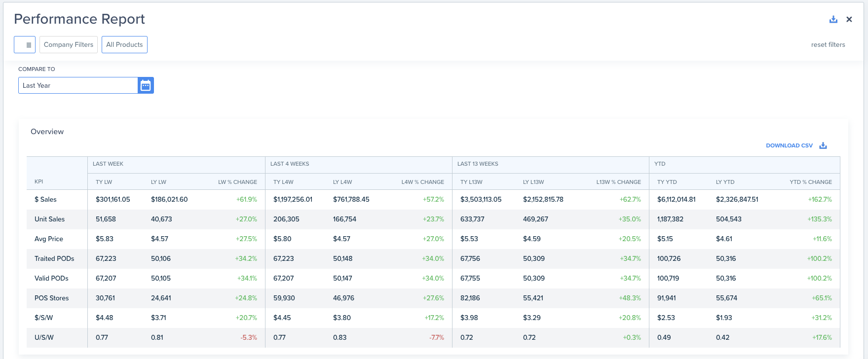Screen dimensions: 868x359
Task: Click the LY L13W column header
Action: (x=533, y=182)
